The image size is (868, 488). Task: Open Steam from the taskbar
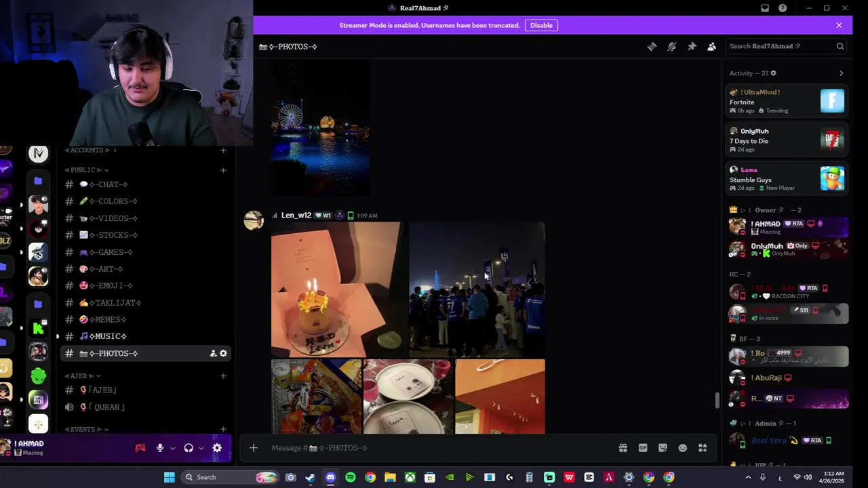(310, 477)
